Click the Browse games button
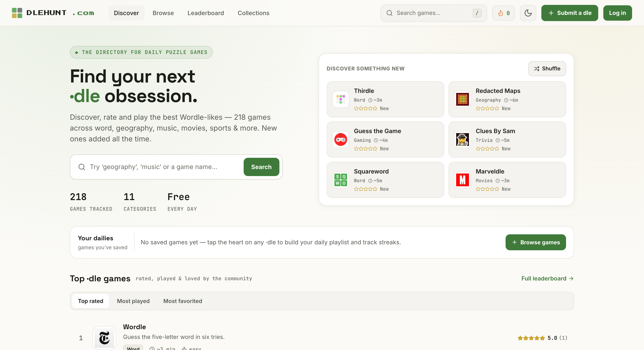 coord(536,242)
